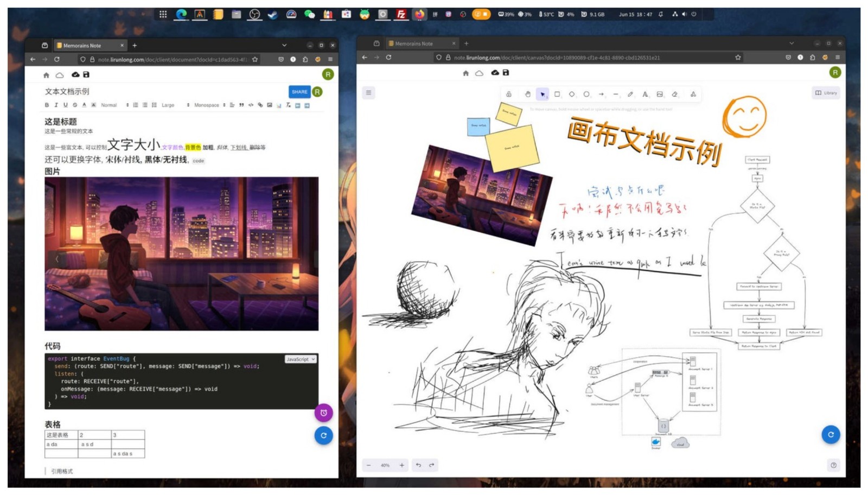Select the Rectangle tool on canvas
The height and width of the screenshot is (495, 868).
click(x=557, y=94)
